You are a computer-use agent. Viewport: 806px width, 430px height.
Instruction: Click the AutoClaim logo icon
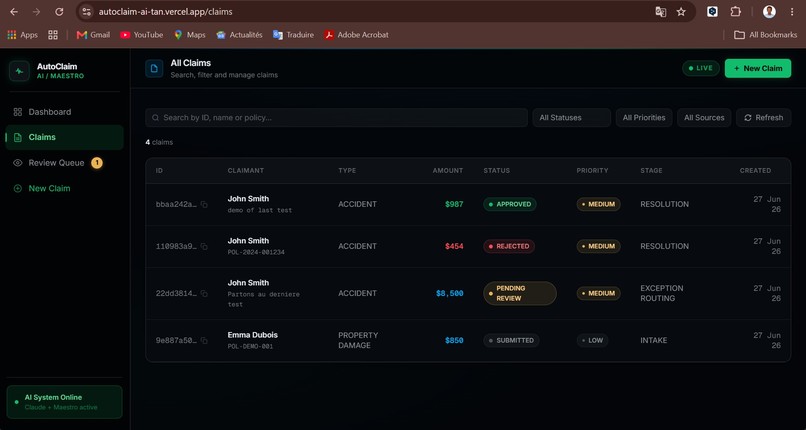(20, 71)
